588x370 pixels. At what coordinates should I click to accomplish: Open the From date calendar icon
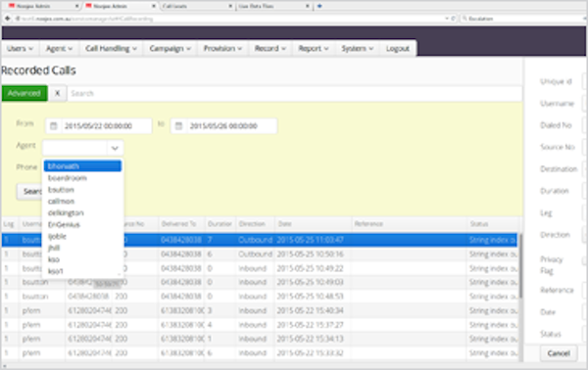click(54, 126)
